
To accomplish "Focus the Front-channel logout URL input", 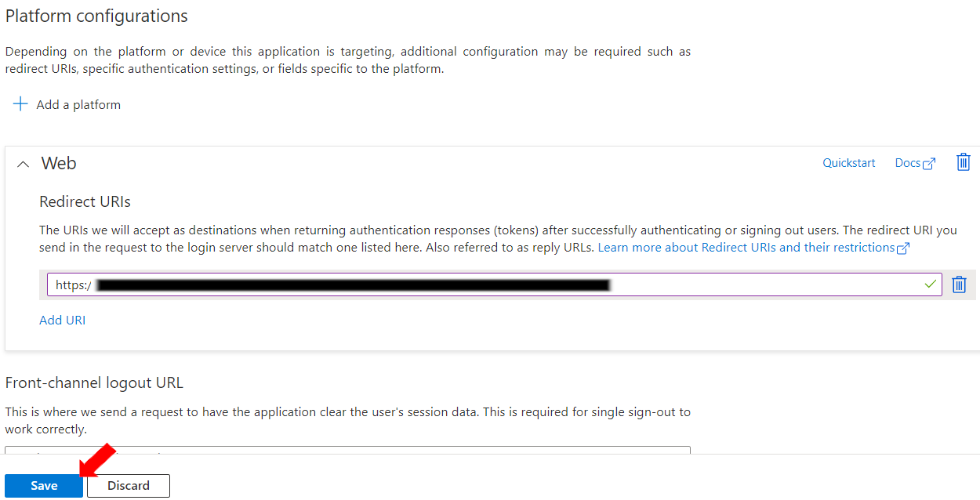I will click(x=347, y=451).
